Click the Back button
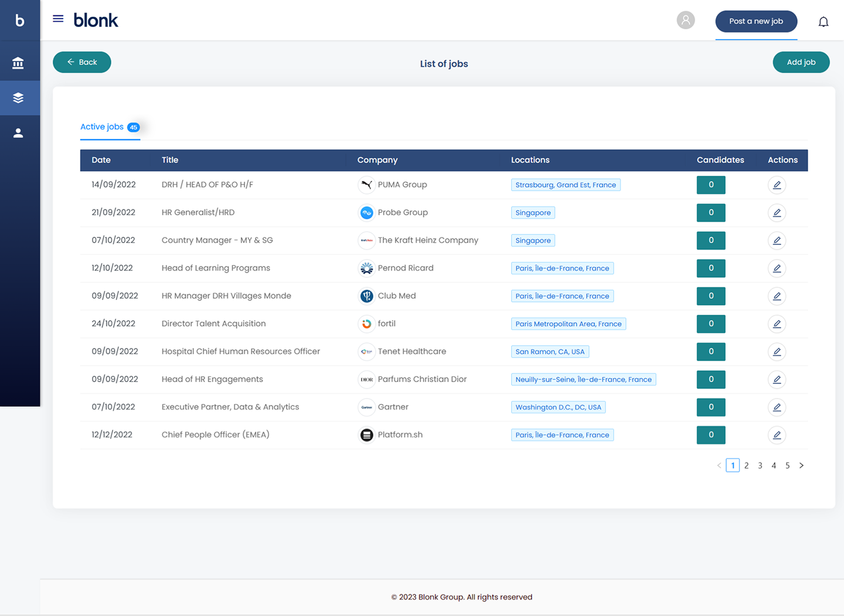Image resolution: width=844 pixels, height=616 pixels. [x=82, y=62]
